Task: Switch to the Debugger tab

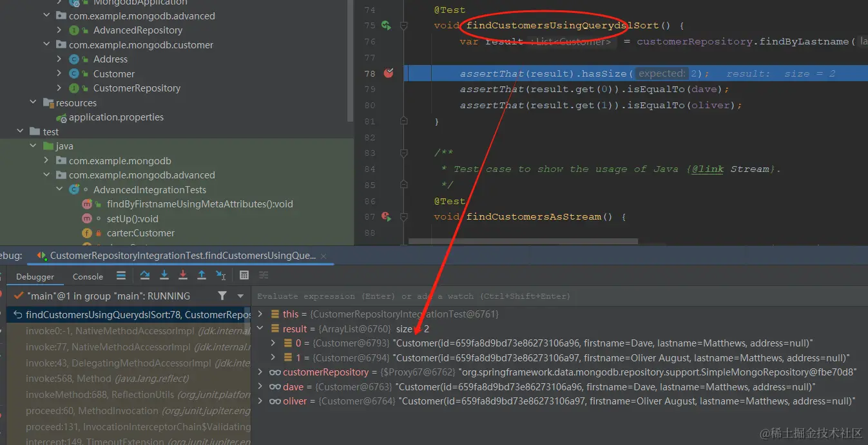Action: 35,276
